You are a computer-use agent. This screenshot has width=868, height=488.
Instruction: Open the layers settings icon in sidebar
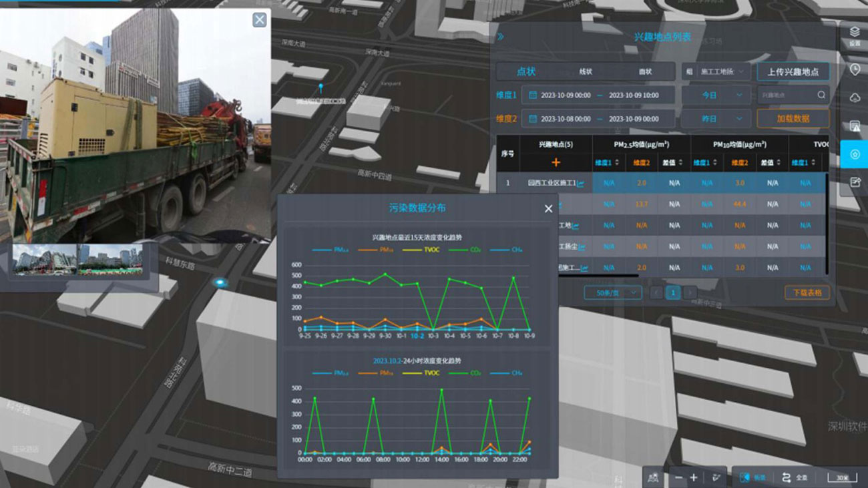(x=854, y=35)
